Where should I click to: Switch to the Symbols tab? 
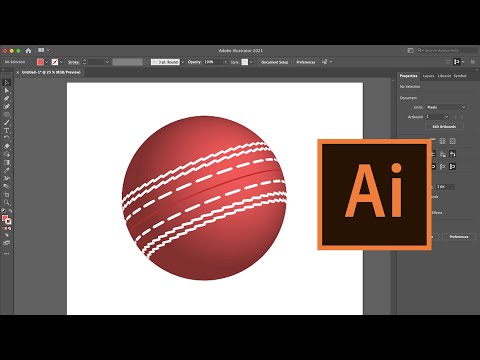[460, 76]
